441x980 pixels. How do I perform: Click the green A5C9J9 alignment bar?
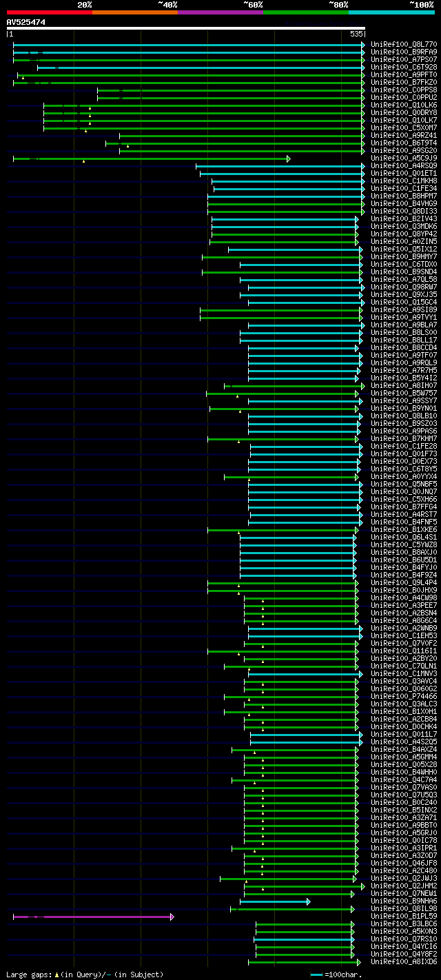pos(152,159)
